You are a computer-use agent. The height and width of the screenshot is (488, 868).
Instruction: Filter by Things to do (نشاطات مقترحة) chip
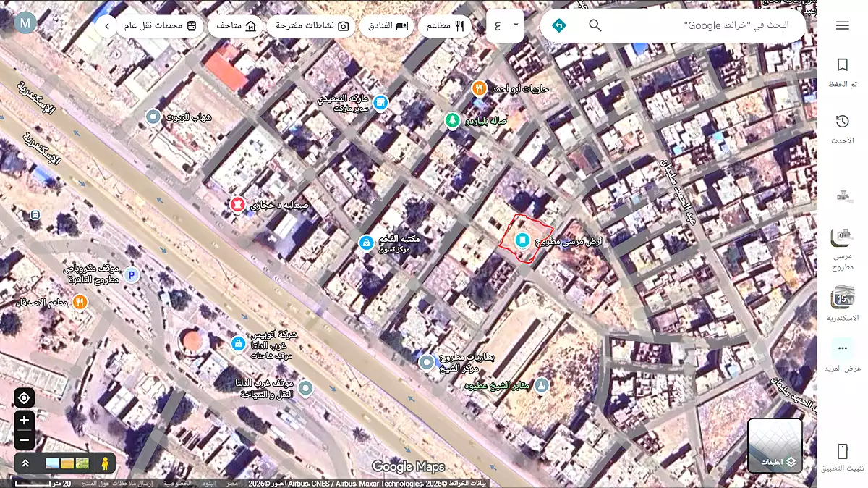click(311, 26)
